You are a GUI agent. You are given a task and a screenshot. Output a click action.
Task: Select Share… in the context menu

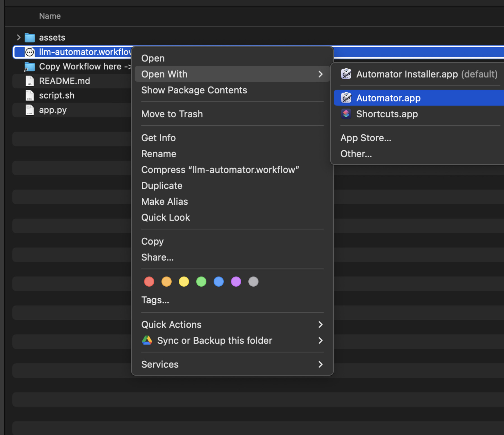[x=232, y=257]
